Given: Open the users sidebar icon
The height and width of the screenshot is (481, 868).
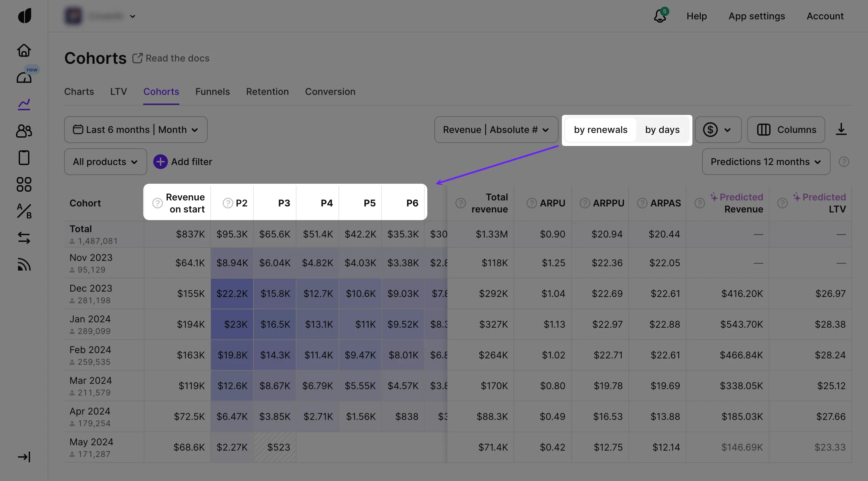Looking at the screenshot, I should tap(24, 131).
